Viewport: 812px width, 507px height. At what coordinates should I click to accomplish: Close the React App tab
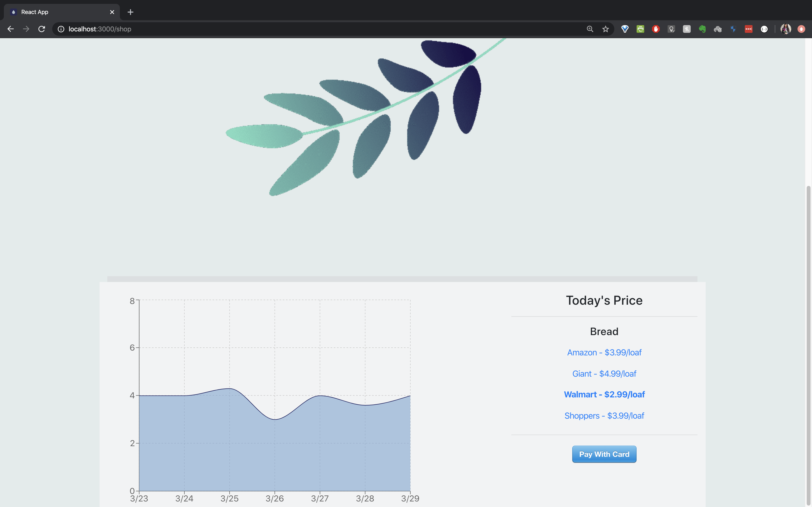[112, 12]
